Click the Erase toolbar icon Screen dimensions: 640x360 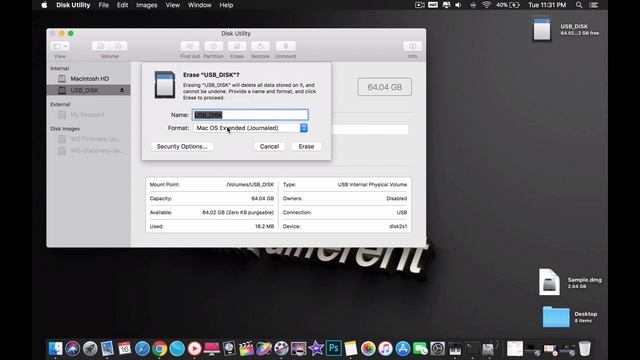(x=237, y=46)
